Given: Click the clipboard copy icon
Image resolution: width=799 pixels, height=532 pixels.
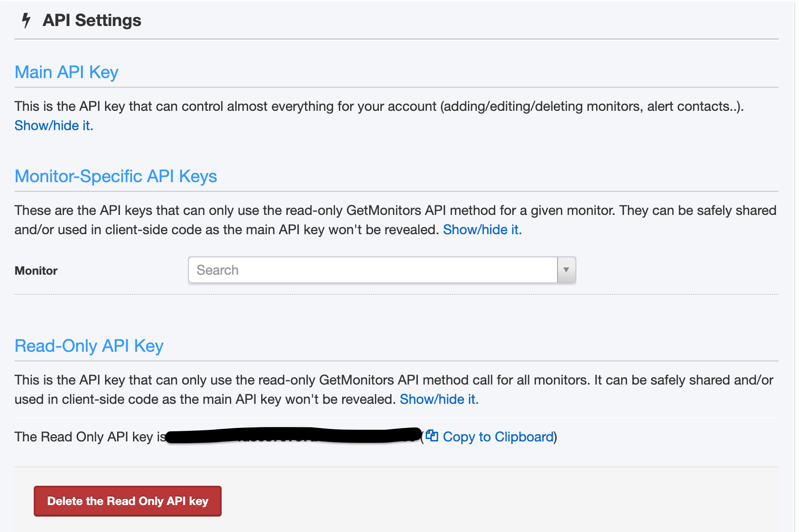Looking at the screenshot, I should 432,436.
